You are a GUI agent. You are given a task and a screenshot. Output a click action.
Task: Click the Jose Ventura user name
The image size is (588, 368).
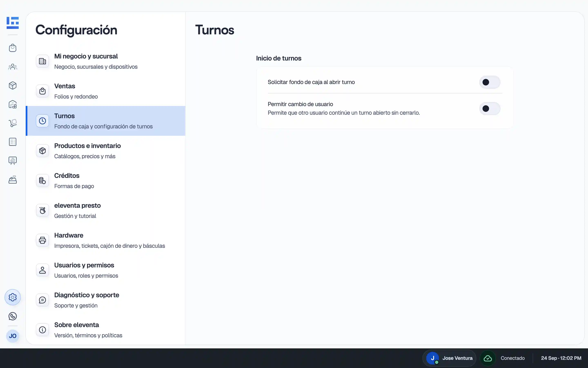tap(457, 358)
